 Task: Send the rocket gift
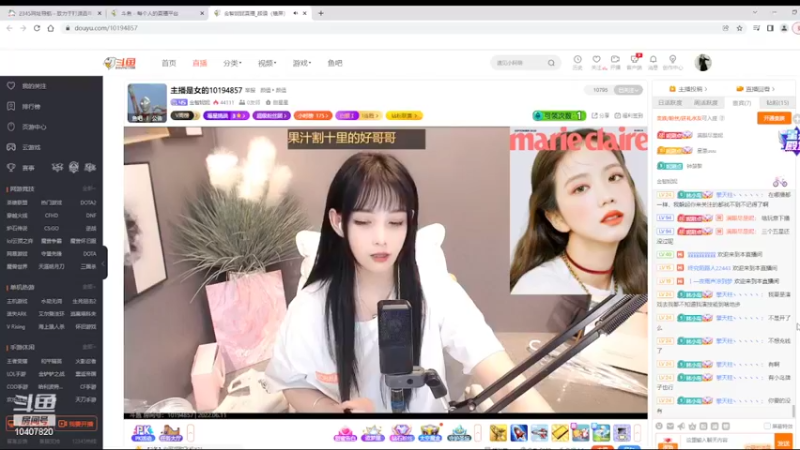pos(518,433)
